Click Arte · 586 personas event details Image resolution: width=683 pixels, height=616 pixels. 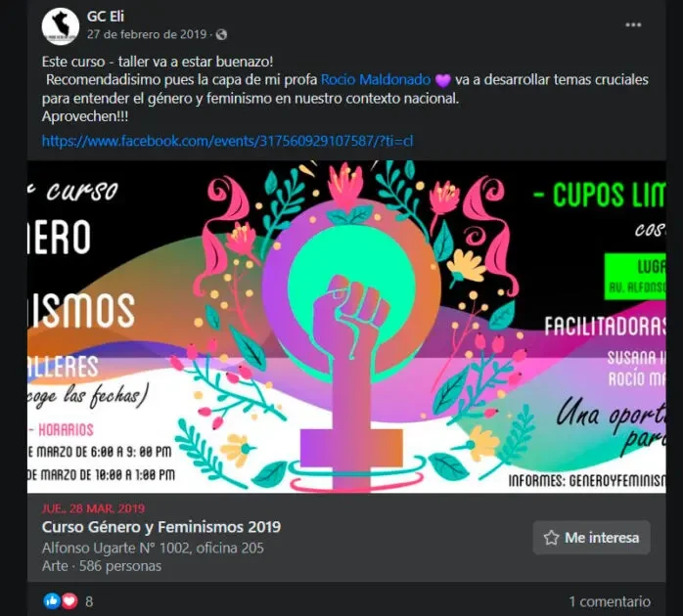102,566
